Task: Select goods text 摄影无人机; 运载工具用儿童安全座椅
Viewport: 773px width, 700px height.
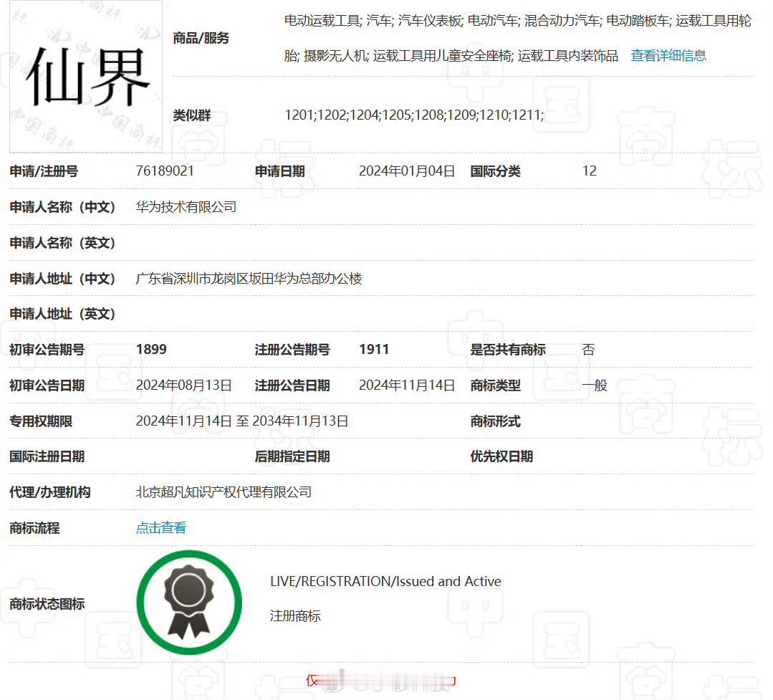Action: pos(408,56)
